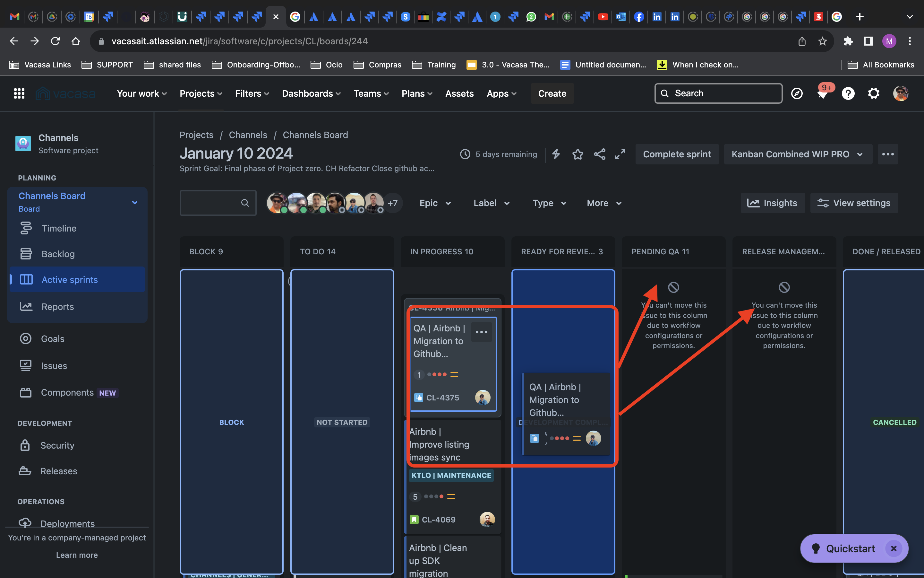Viewport: 924px width, 578px height.
Task: Open View settings
Action: [854, 203]
